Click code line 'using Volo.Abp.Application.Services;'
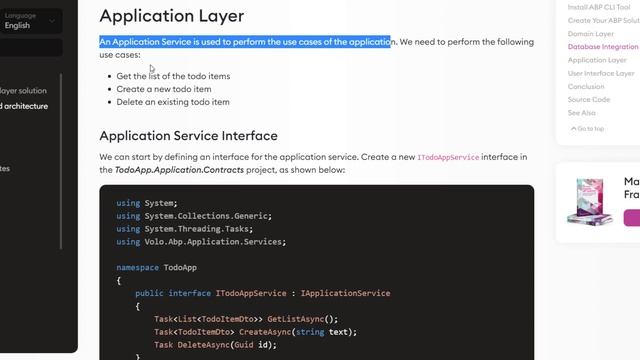 click(201, 242)
